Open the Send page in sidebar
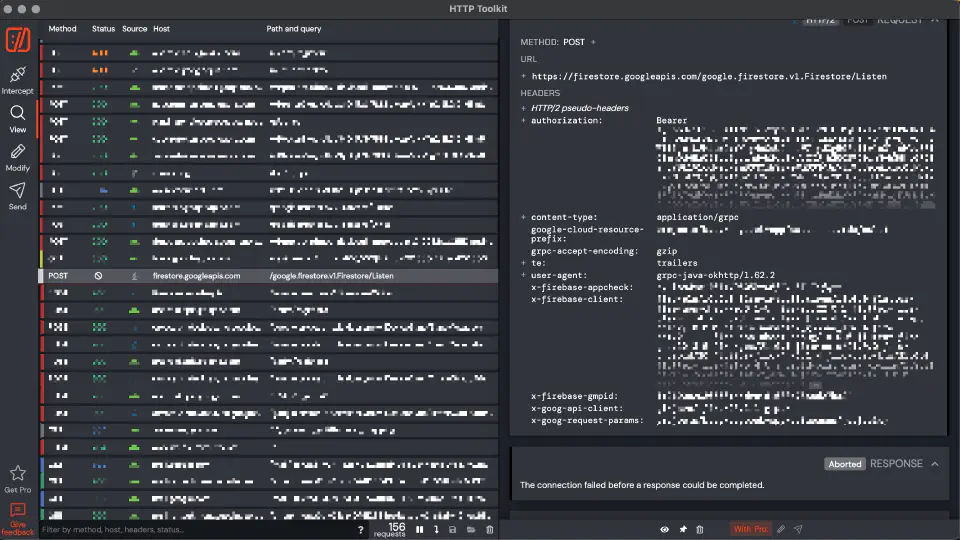Viewport: 960px width, 540px height. [18, 197]
